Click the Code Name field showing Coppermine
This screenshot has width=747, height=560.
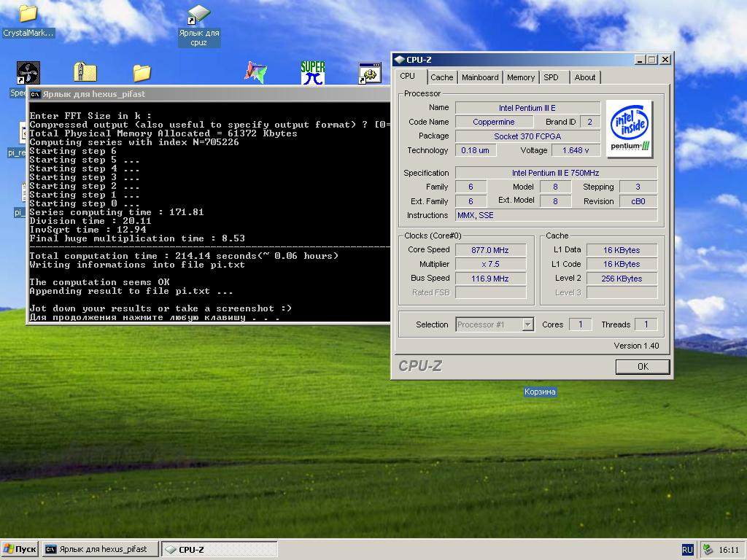click(x=494, y=122)
